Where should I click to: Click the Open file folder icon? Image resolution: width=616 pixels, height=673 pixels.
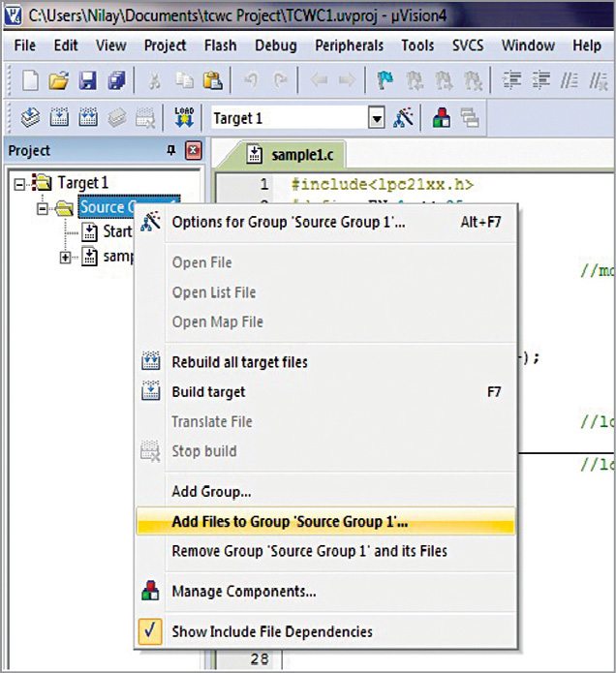pyautogui.click(x=60, y=81)
